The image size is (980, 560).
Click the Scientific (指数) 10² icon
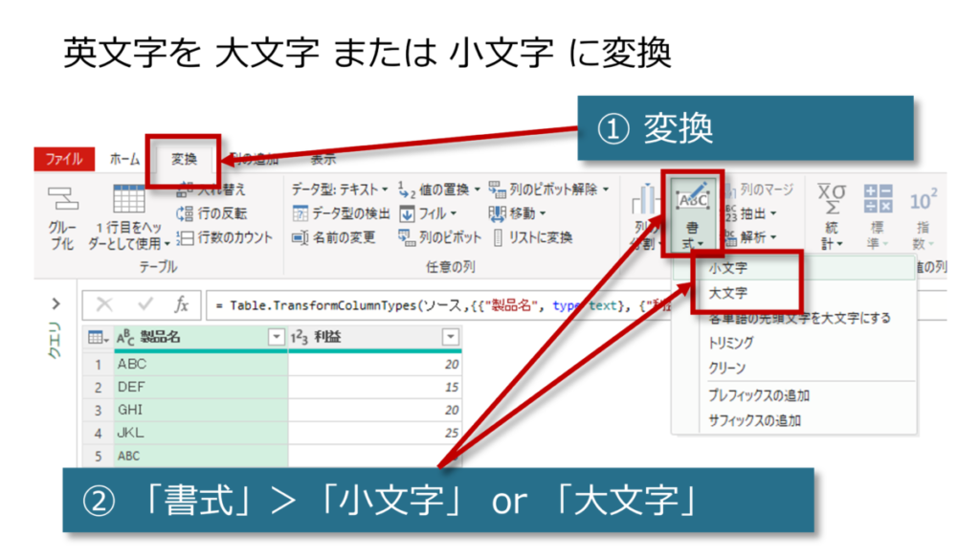click(923, 201)
